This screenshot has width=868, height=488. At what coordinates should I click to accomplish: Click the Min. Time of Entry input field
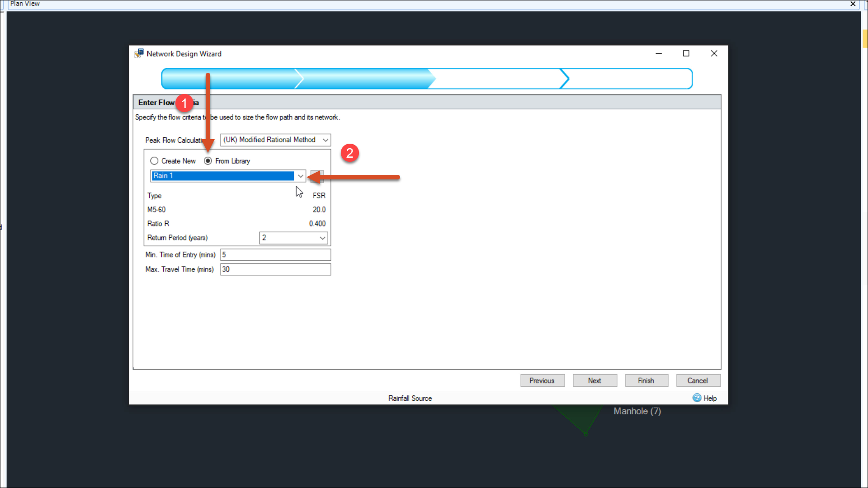pos(275,254)
